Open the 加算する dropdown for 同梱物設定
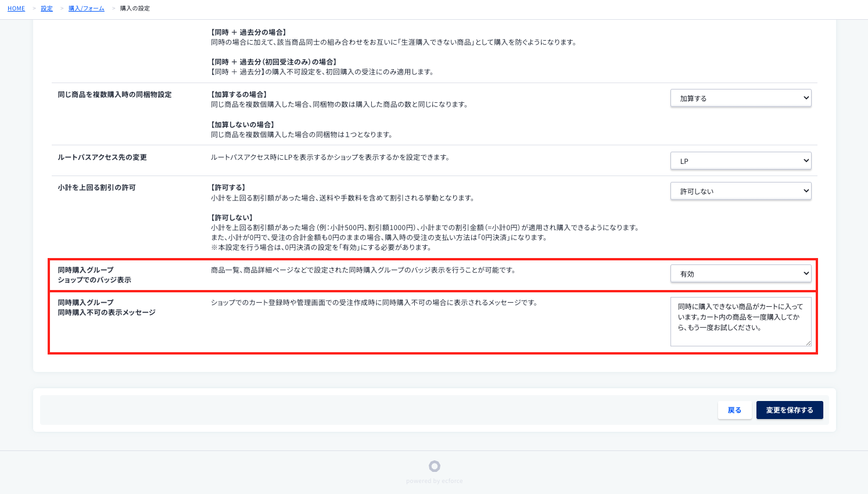868x494 pixels. tap(741, 98)
